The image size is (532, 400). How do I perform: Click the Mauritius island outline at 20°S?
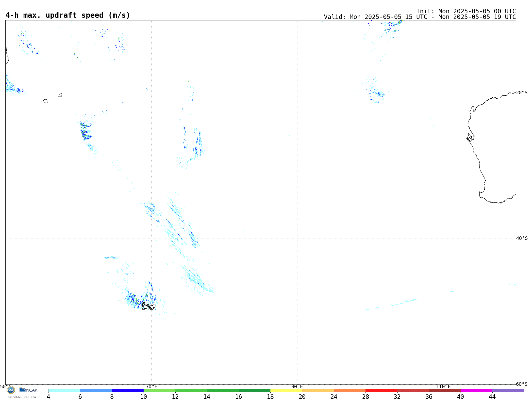click(x=60, y=95)
